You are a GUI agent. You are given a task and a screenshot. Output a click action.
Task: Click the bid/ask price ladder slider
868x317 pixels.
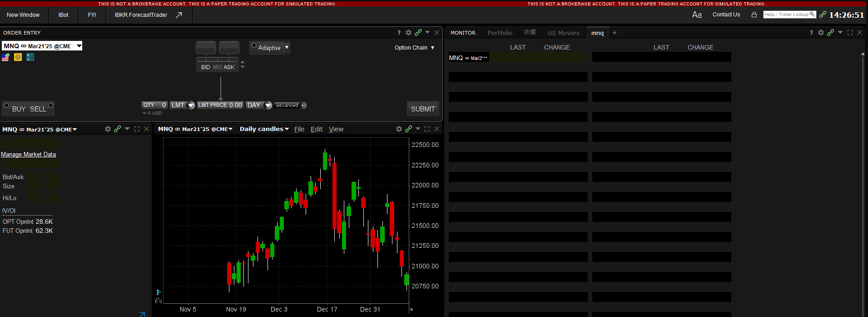tap(218, 60)
